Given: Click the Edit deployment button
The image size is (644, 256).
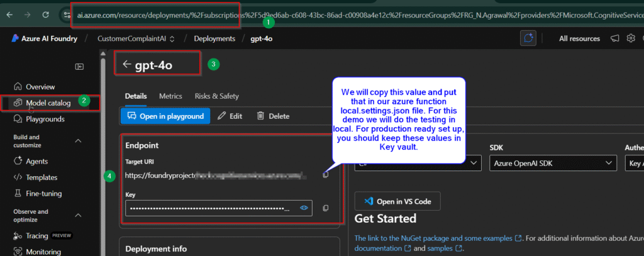Looking at the screenshot, I should (230, 116).
